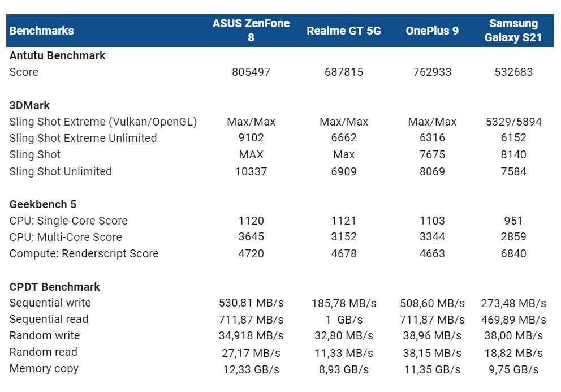Select the Memory copy row label
The width and height of the screenshot is (561, 392).
point(44,368)
